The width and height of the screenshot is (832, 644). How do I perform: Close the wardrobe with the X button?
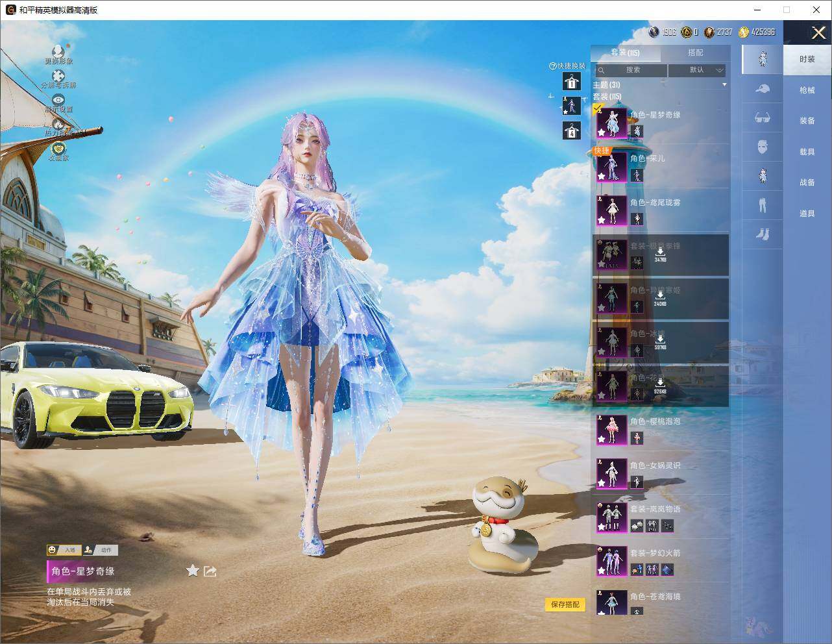coord(818,32)
